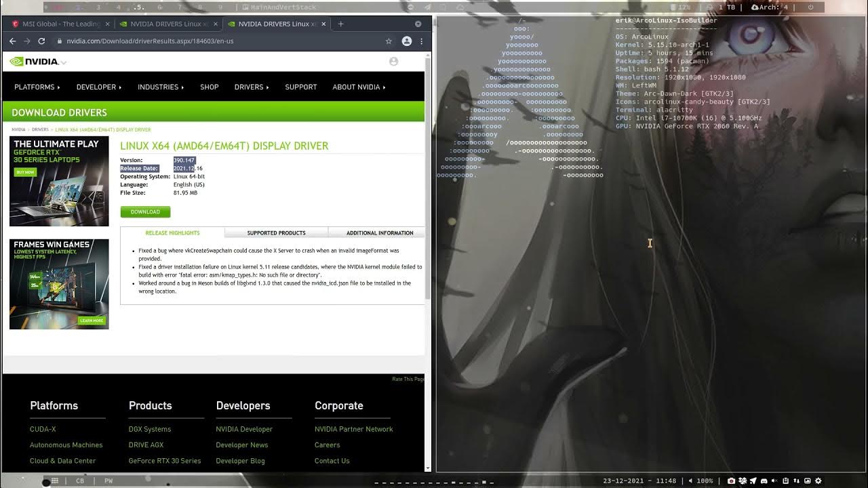Open the Telegram tray icon
Viewport: 868px width, 488px height.
[753, 481]
